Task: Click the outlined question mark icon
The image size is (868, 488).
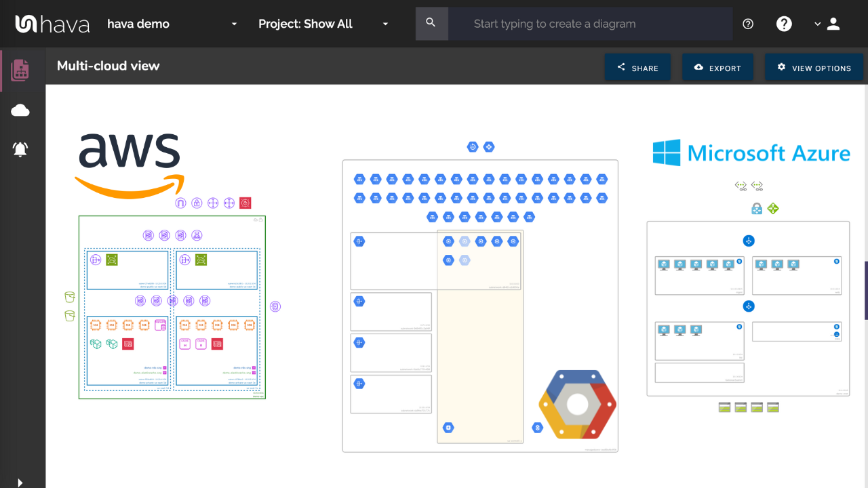Action: pos(748,24)
